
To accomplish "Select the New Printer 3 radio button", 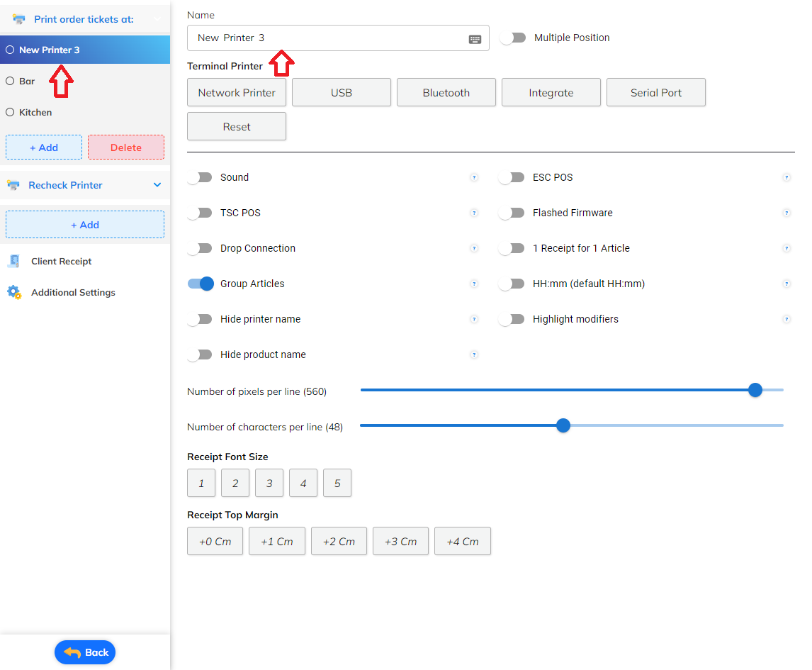I will 10,50.
